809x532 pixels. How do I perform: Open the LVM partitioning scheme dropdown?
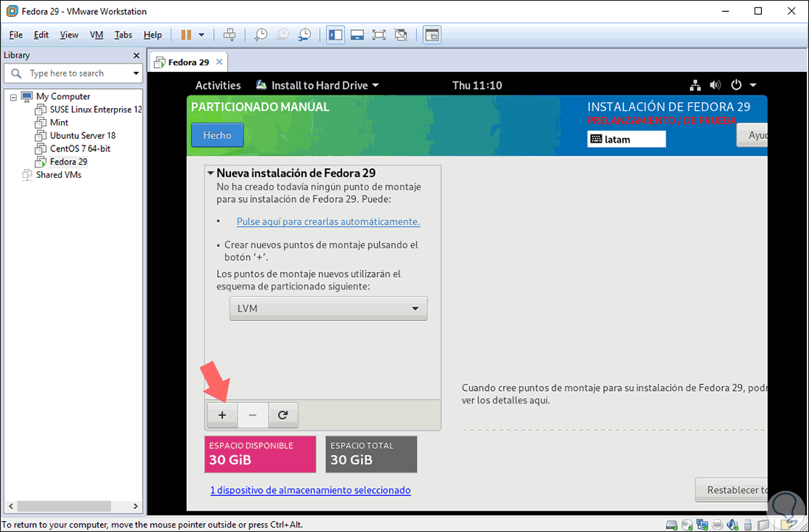[328, 308]
